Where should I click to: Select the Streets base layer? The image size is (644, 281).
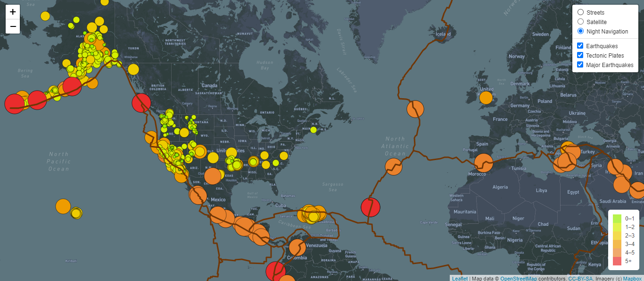pyautogui.click(x=580, y=12)
